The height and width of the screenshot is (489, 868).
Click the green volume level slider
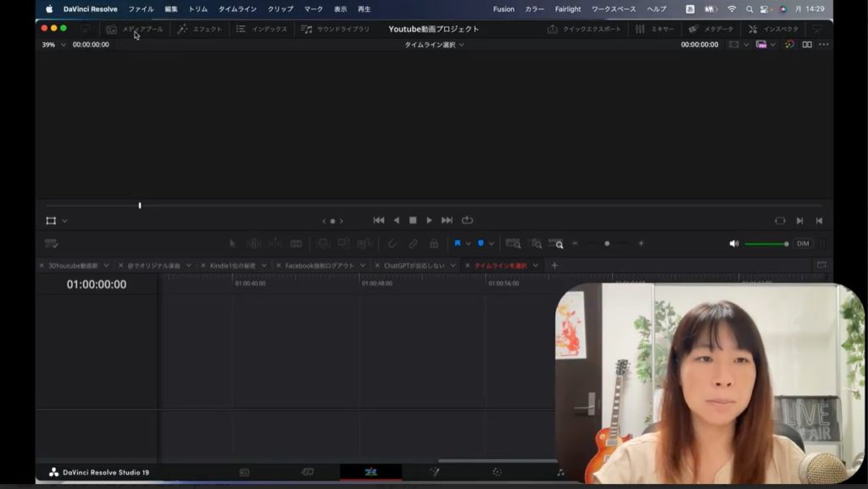765,244
